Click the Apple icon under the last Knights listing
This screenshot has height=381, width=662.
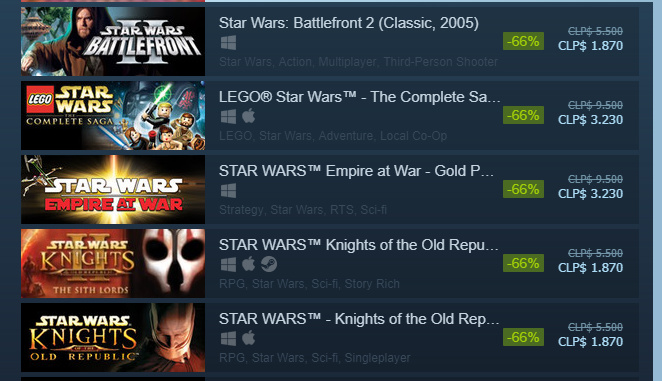pyautogui.click(x=249, y=338)
